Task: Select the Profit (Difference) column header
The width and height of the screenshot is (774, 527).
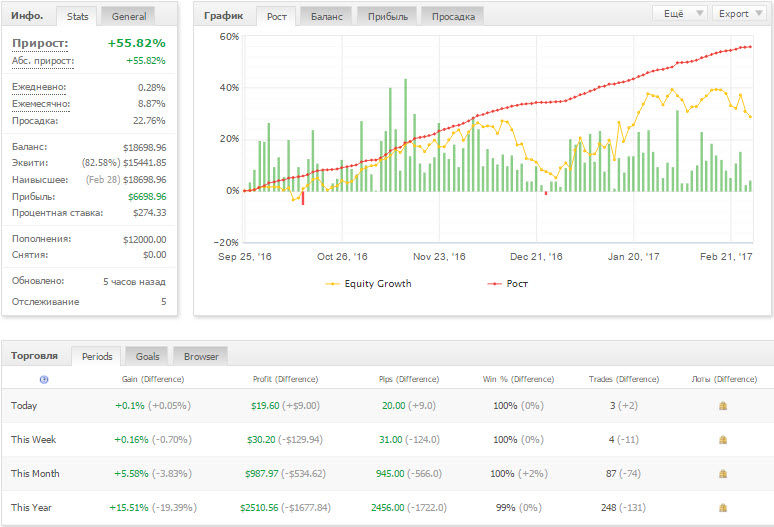Action: pyautogui.click(x=285, y=379)
